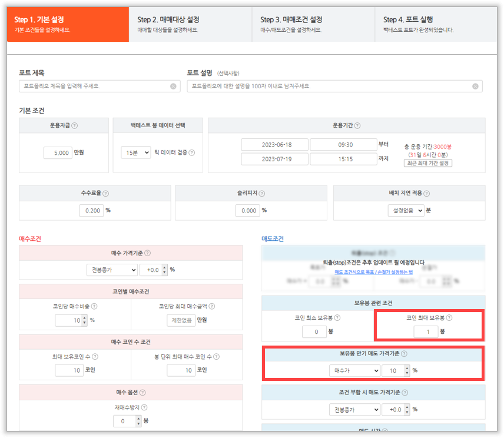Clear 포트 제목 field with X icon
Viewport: 504px width, 438px height.
[173, 87]
